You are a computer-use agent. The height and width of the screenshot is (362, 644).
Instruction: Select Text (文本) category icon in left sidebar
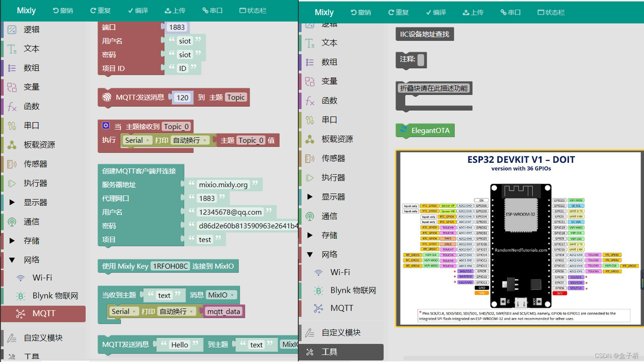[12, 49]
